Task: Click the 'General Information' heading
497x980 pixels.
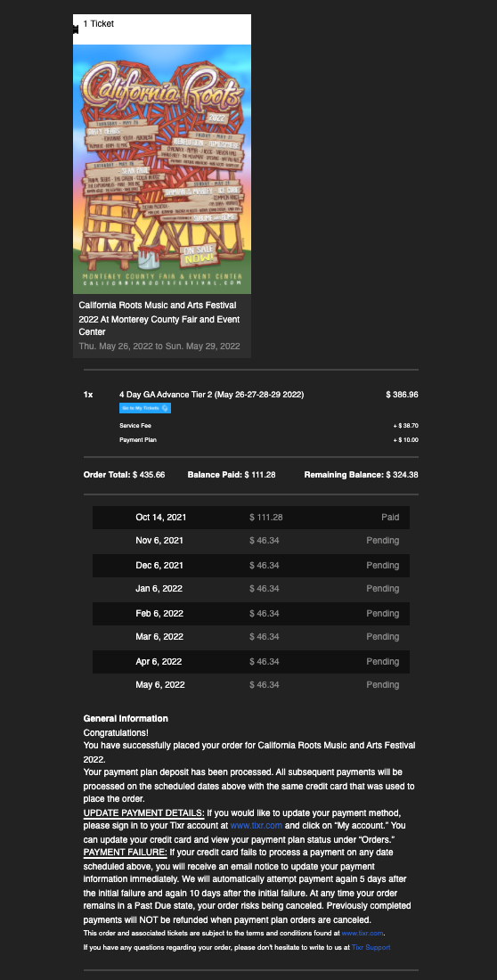Action: [x=126, y=719]
